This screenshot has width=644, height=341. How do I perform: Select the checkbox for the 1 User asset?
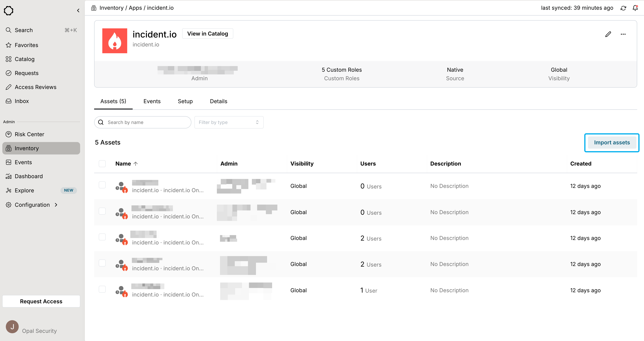[x=102, y=289]
